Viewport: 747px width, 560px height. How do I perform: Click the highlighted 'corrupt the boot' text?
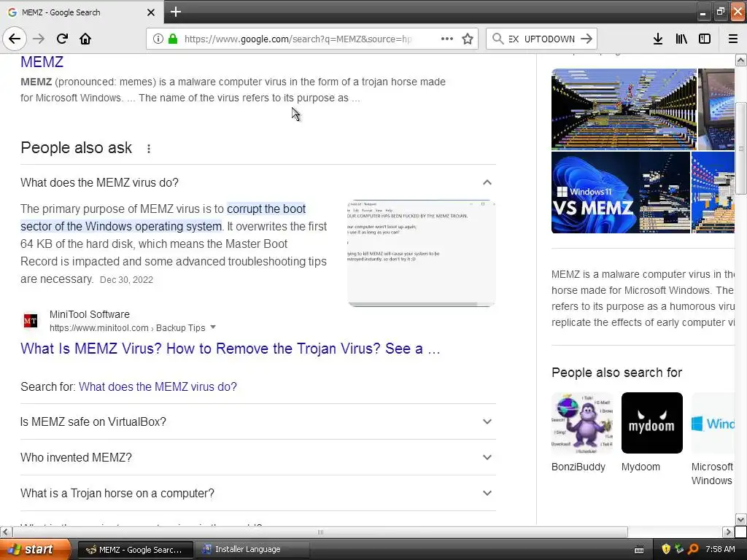(x=266, y=209)
